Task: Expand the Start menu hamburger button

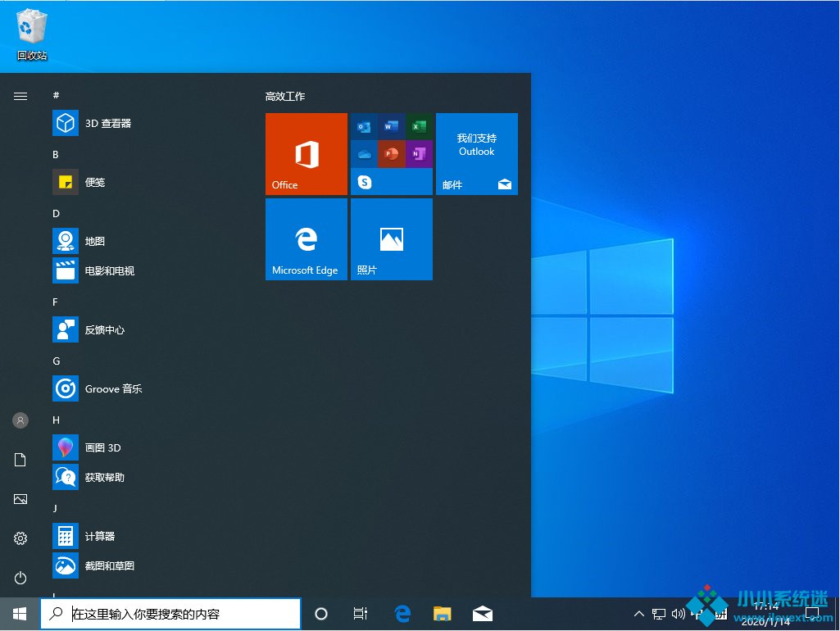Action: (x=20, y=97)
